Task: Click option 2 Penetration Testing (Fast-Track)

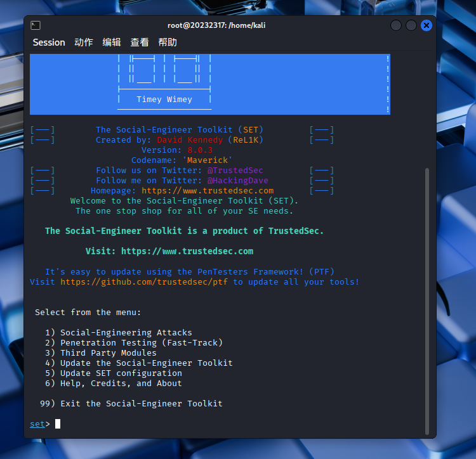Action: (134, 343)
